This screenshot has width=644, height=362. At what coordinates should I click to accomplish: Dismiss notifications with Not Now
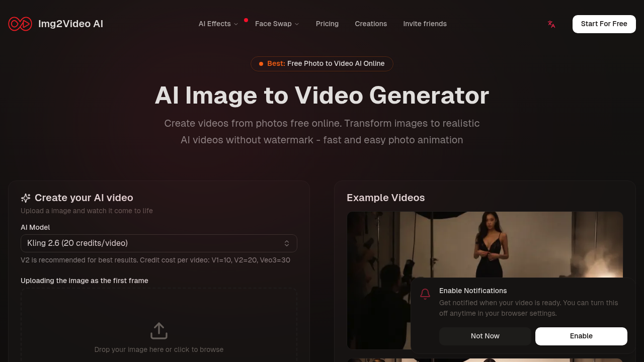coord(485,336)
